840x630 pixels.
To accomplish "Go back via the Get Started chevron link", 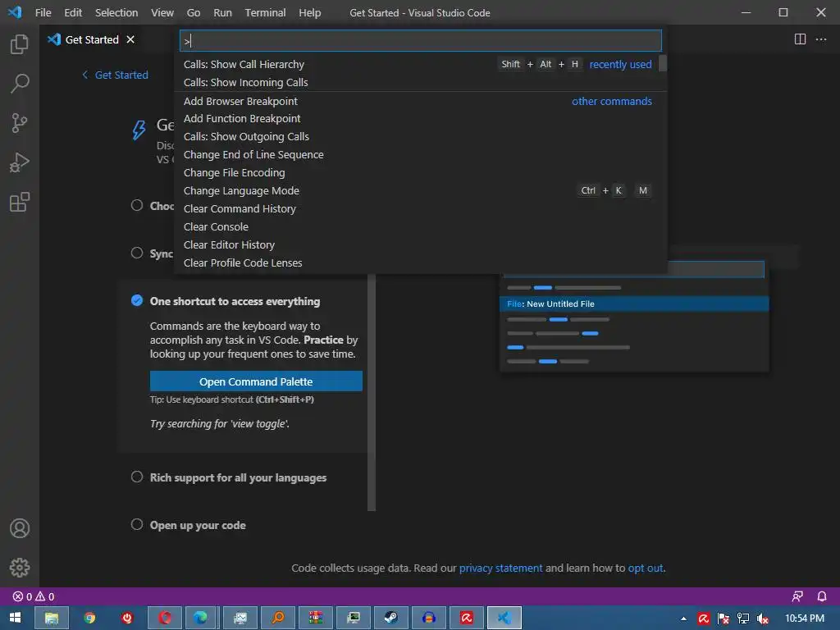I will (115, 75).
